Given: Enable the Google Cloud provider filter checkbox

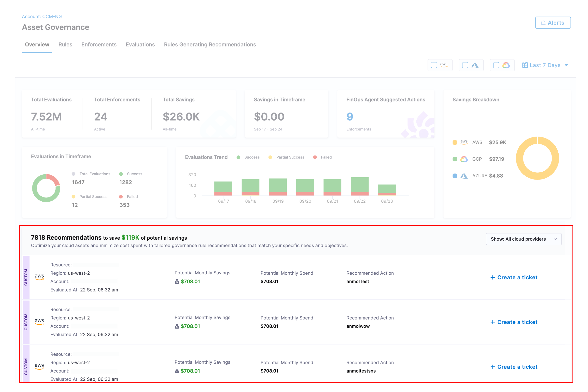Looking at the screenshot, I should coord(496,65).
